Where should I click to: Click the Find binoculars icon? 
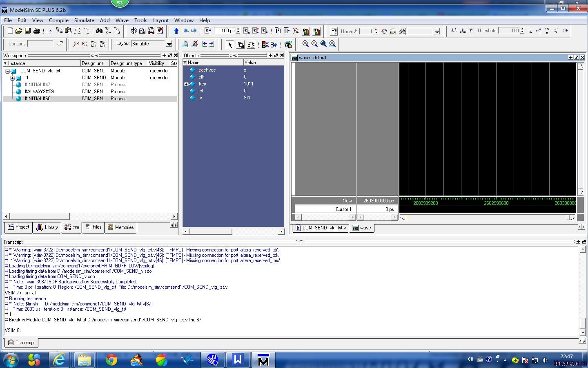tap(99, 31)
